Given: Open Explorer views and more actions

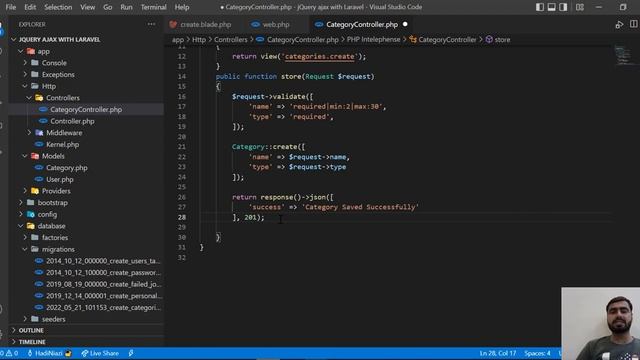Looking at the screenshot, I should (x=151, y=24).
